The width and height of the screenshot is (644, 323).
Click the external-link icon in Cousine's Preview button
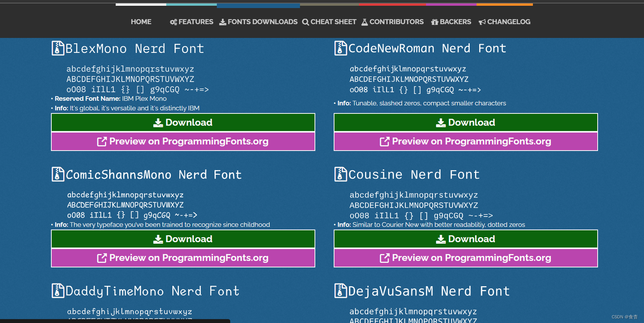pyautogui.click(x=385, y=258)
